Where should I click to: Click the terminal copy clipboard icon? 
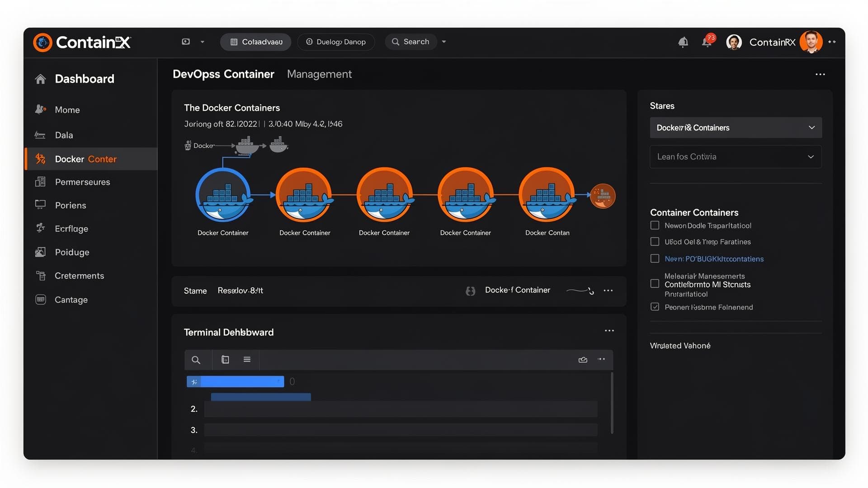point(225,360)
